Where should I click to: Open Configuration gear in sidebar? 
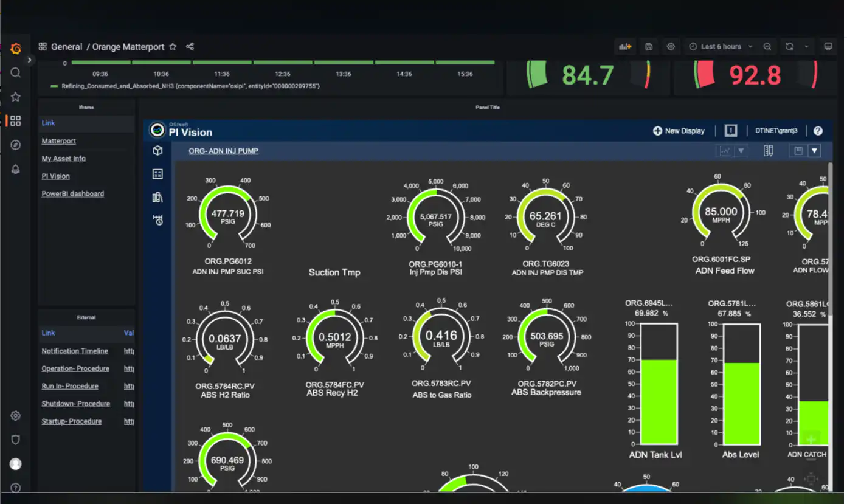click(x=16, y=416)
